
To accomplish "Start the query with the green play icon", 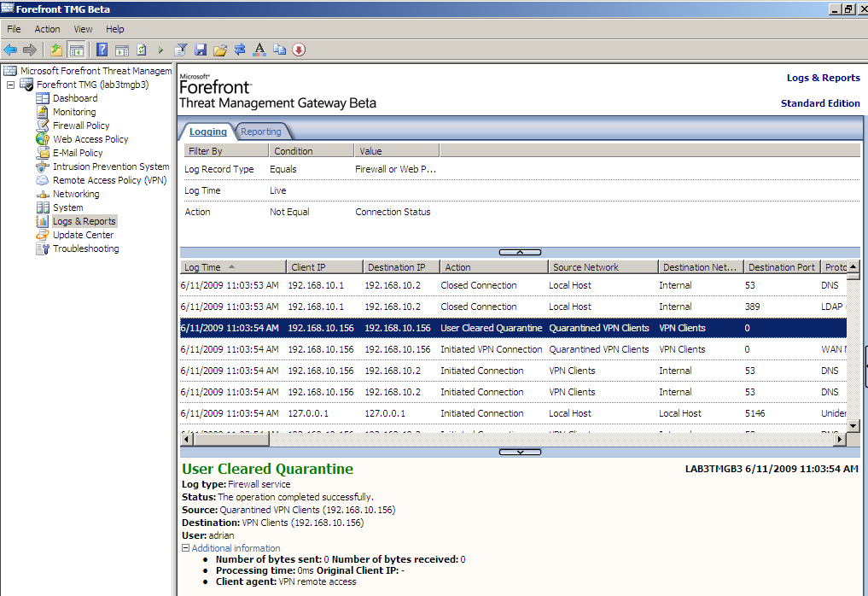I will click(x=160, y=50).
